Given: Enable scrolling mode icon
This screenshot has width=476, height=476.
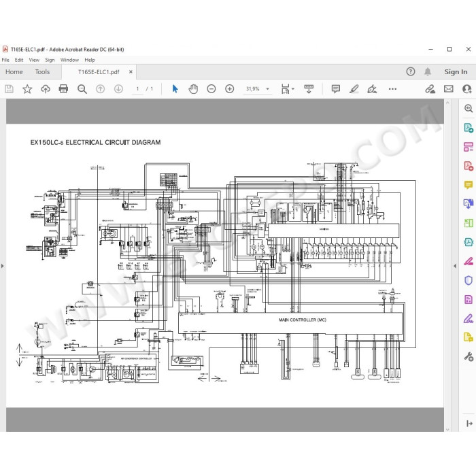Looking at the screenshot, I should (309, 89).
